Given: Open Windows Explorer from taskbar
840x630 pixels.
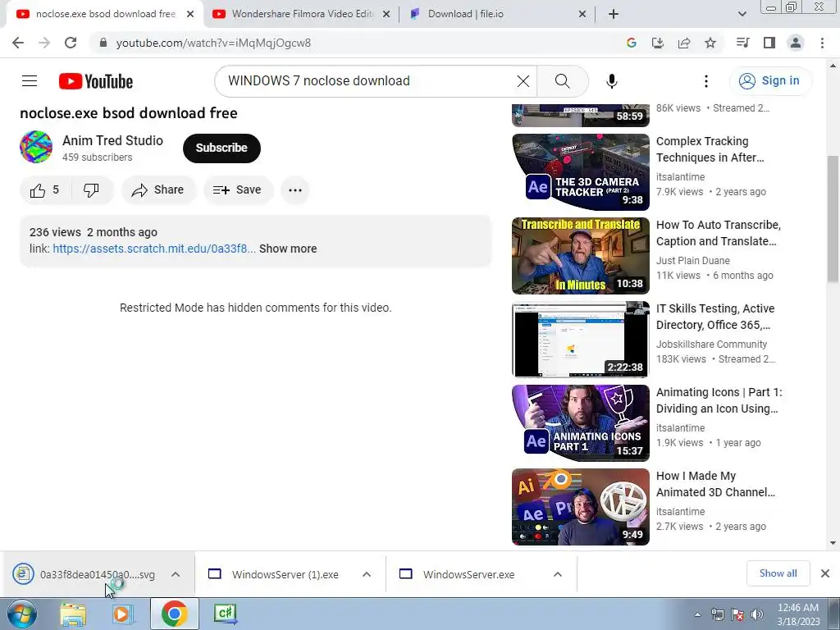Looking at the screenshot, I should [72, 614].
